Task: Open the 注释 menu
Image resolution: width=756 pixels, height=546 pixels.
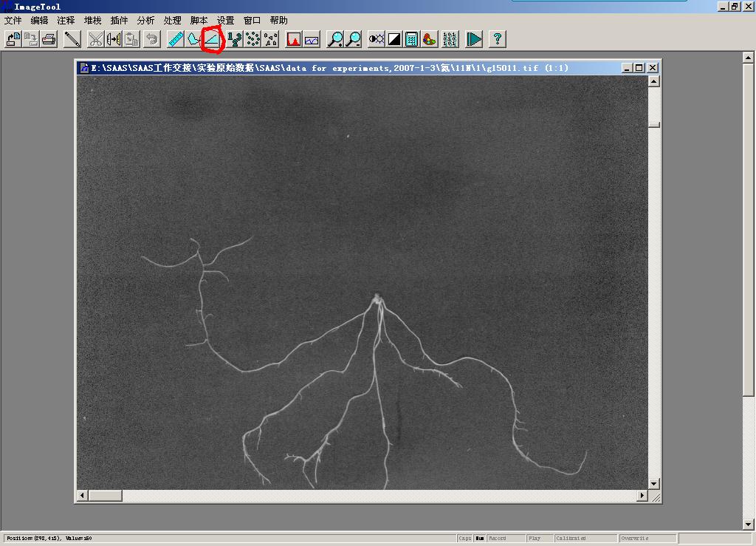Action: coord(66,20)
